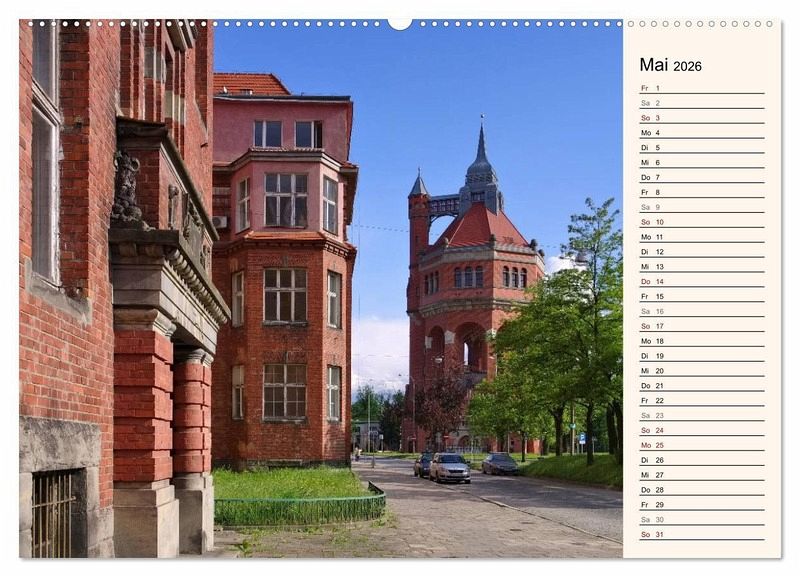Select the So 3 calendar row
Screen dimensions: 800x577
coord(701,118)
